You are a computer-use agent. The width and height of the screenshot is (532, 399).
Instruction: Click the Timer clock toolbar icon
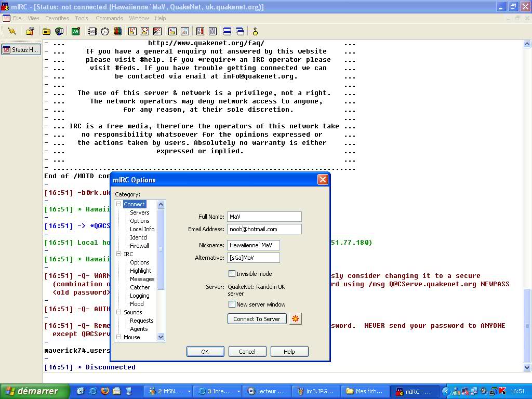[x=105, y=32]
